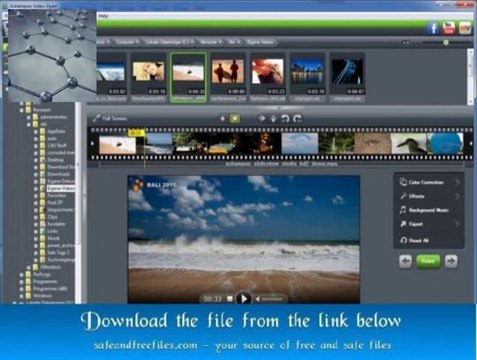The width and height of the screenshot is (477, 360).
Task: Expand the Clips folder node
Action: click(x=36, y=217)
